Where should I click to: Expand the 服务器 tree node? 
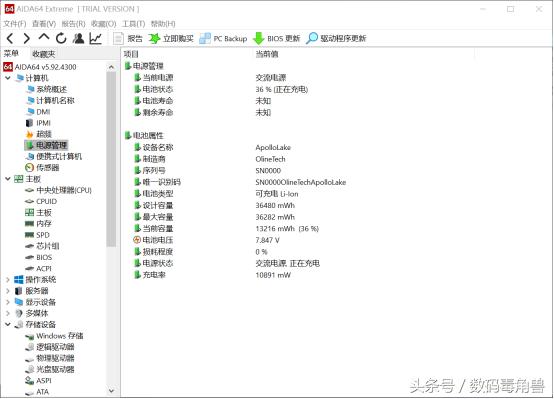[x=8, y=291]
